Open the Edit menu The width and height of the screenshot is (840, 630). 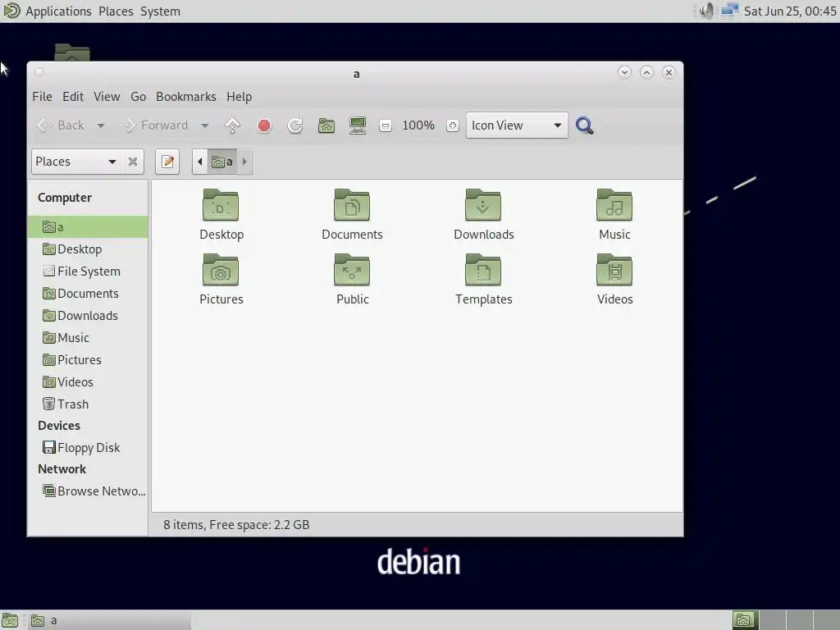pyautogui.click(x=73, y=97)
